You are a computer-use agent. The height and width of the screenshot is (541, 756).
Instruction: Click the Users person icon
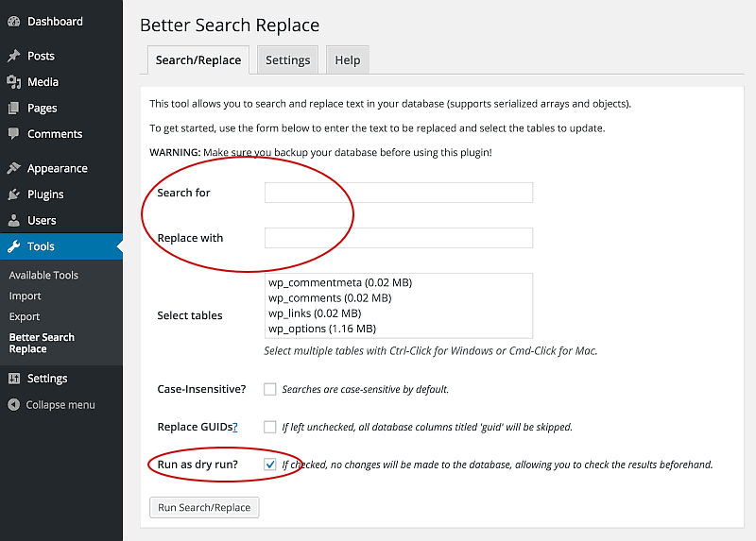tap(13, 221)
